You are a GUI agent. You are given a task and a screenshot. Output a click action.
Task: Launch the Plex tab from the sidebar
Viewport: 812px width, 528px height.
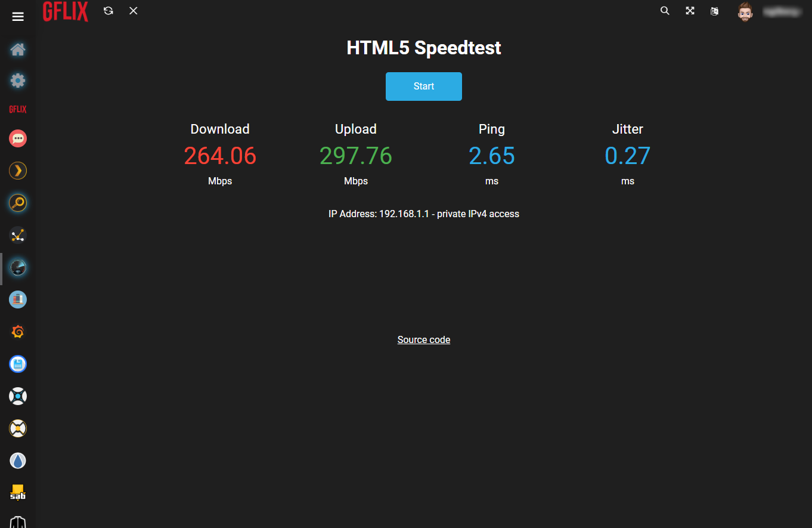(18, 171)
